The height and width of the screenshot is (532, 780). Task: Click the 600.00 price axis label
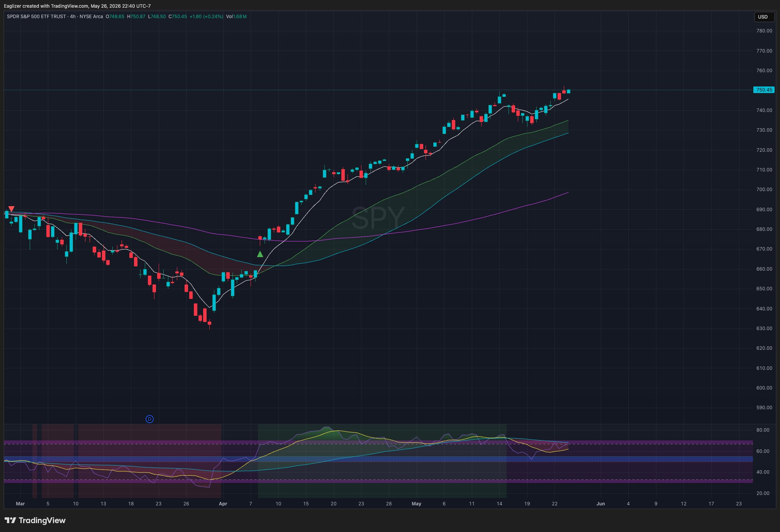[x=764, y=388]
